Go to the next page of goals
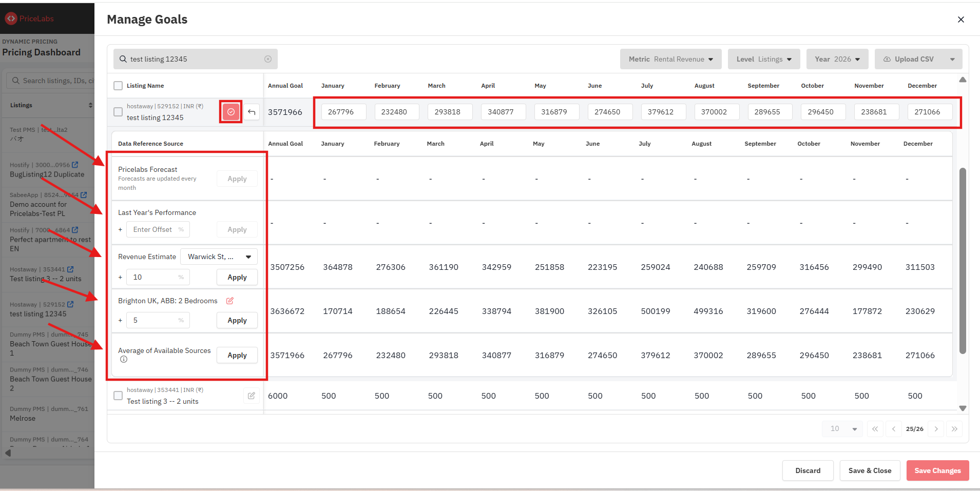 coord(936,429)
